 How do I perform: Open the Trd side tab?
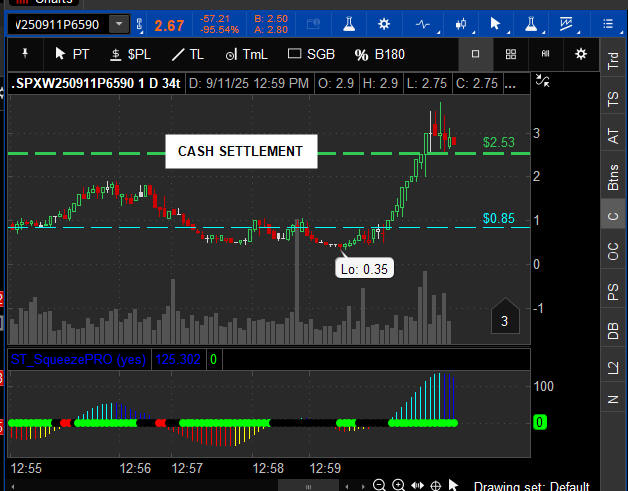click(x=613, y=59)
